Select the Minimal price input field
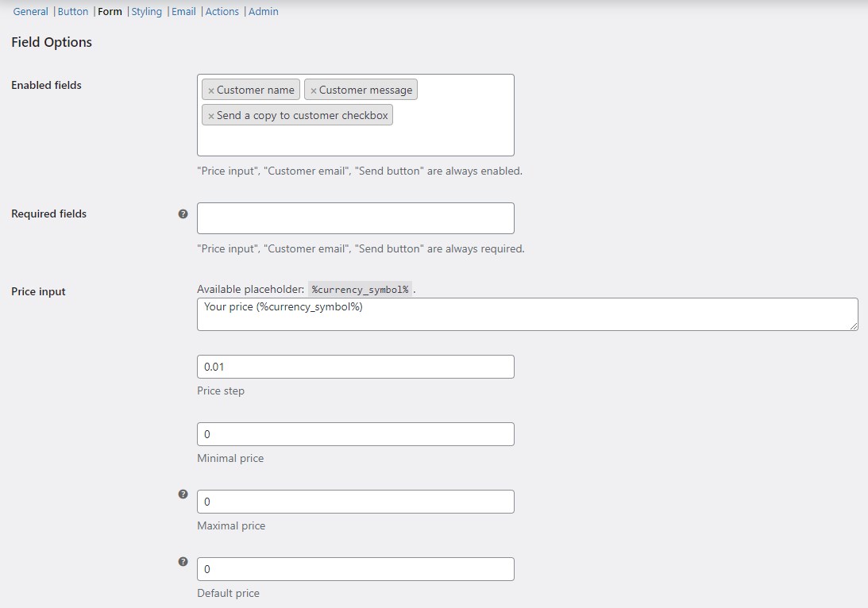This screenshot has width=868, height=608. (355, 433)
